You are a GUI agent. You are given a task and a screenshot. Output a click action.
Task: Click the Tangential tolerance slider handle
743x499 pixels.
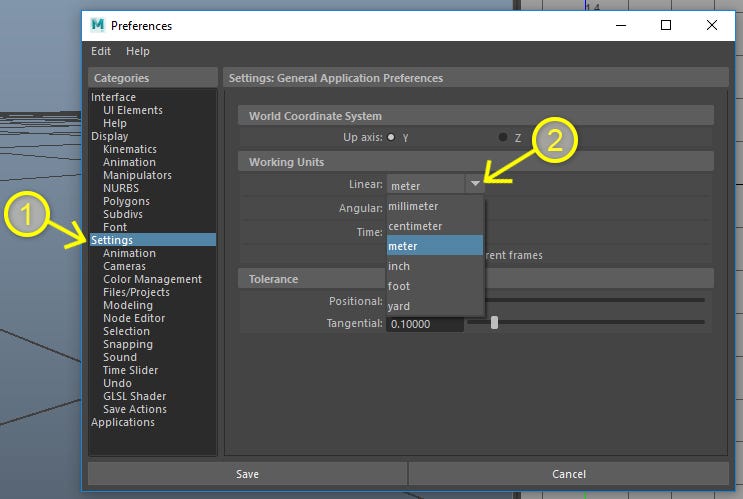pyautogui.click(x=494, y=323)
